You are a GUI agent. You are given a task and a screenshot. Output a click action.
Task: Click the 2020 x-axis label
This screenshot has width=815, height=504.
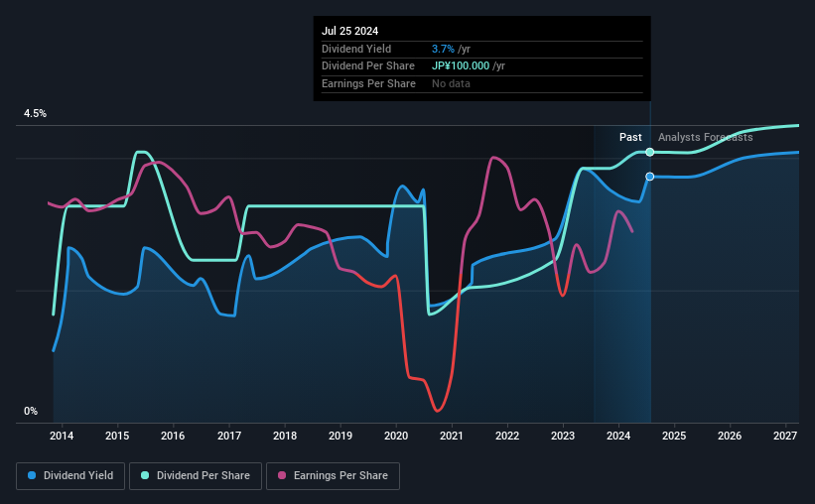tap(396, 436)
